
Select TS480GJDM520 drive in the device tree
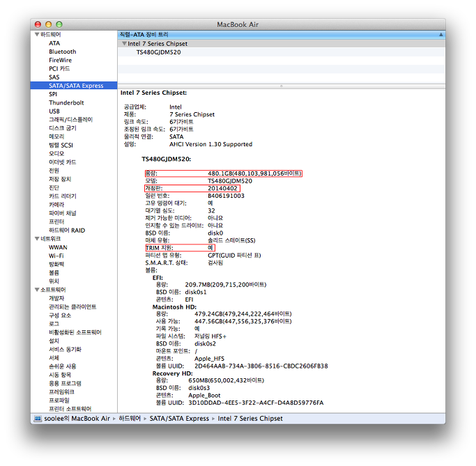[158, 52]
